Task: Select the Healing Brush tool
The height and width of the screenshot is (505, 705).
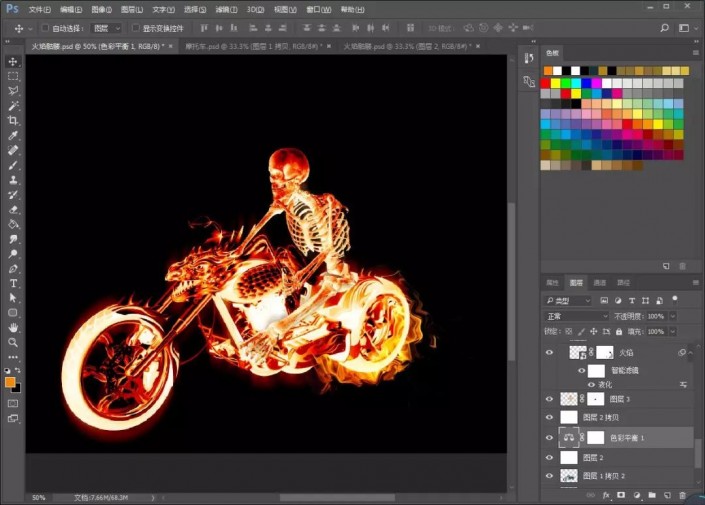Action: point(13,150)
